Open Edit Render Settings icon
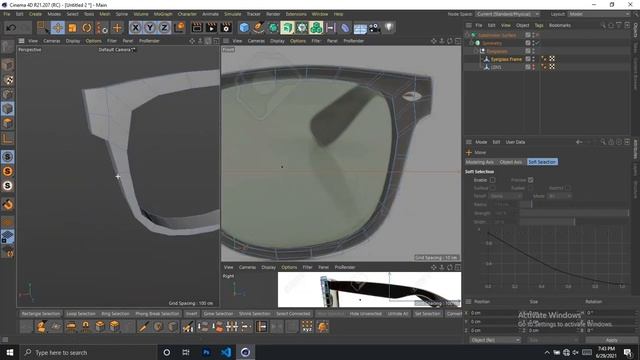The width and height of the screenshot is (640, 360). 226,28
